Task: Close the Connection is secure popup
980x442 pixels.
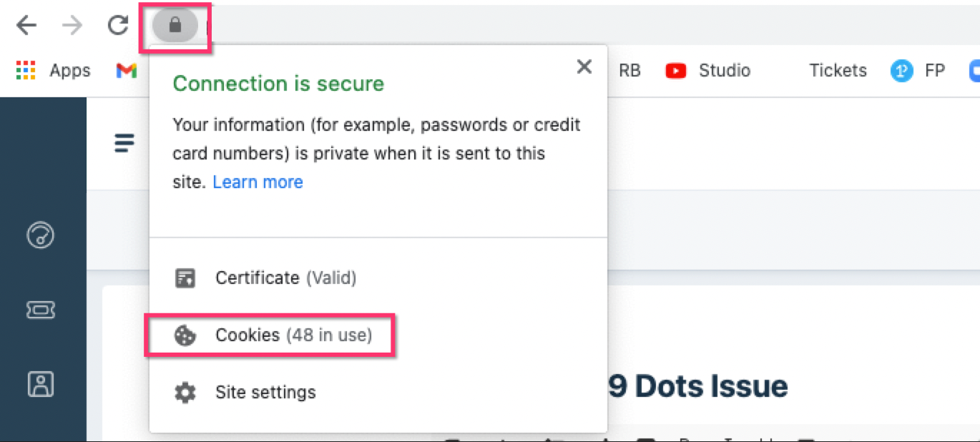Action: click(584, 67)
